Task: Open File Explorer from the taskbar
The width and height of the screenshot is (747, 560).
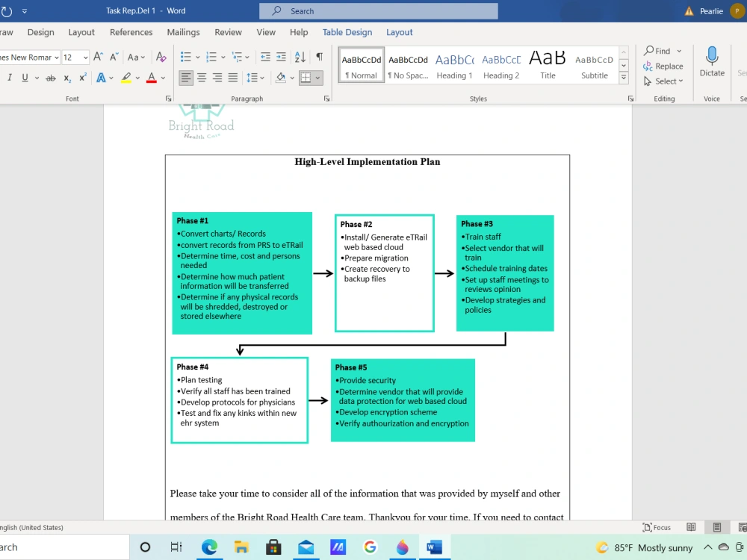Action: tap(241, 547)
